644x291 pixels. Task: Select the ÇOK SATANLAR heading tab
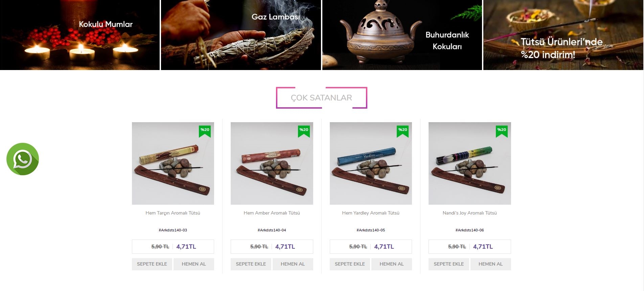[x=321, y=98]
